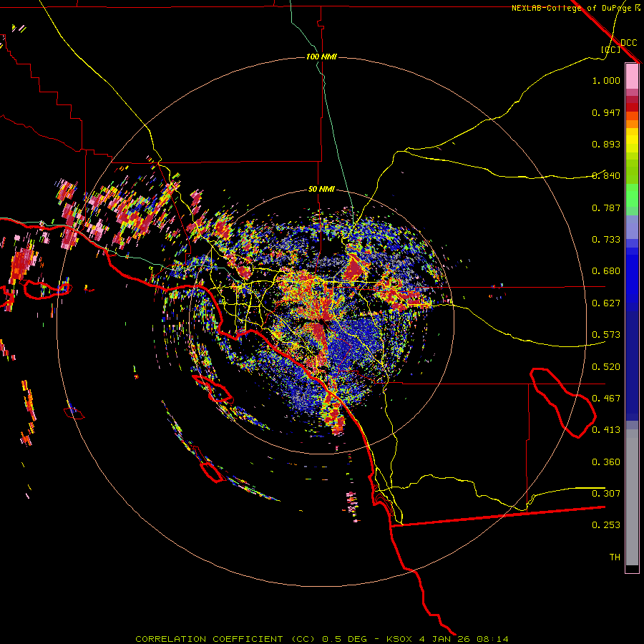
Task: Click the 0.947 color scale value
Action: tap(606, 112)
